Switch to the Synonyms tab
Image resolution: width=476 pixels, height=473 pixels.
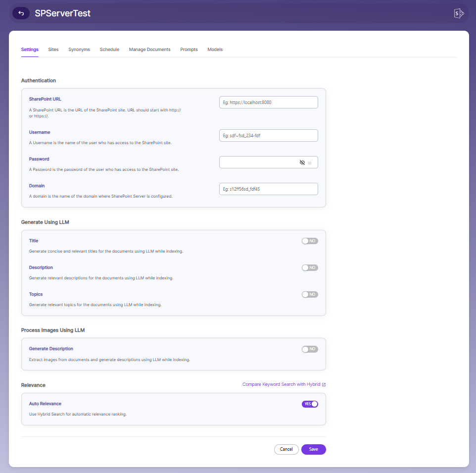(x=79, y=50)
